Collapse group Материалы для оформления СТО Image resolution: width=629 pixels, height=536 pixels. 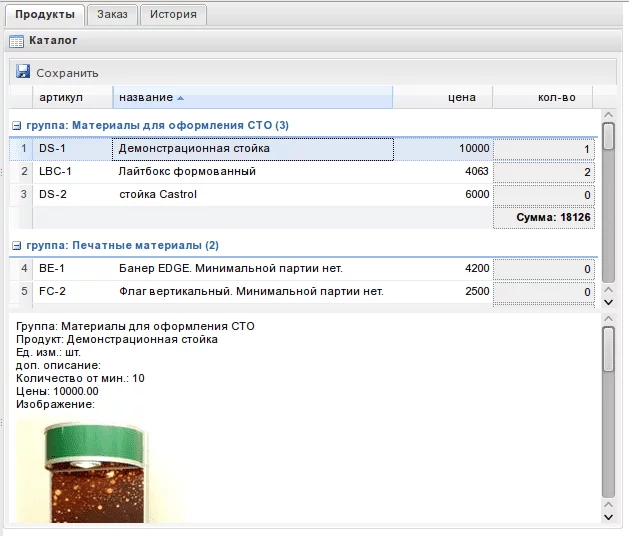(x=16, y=126)
